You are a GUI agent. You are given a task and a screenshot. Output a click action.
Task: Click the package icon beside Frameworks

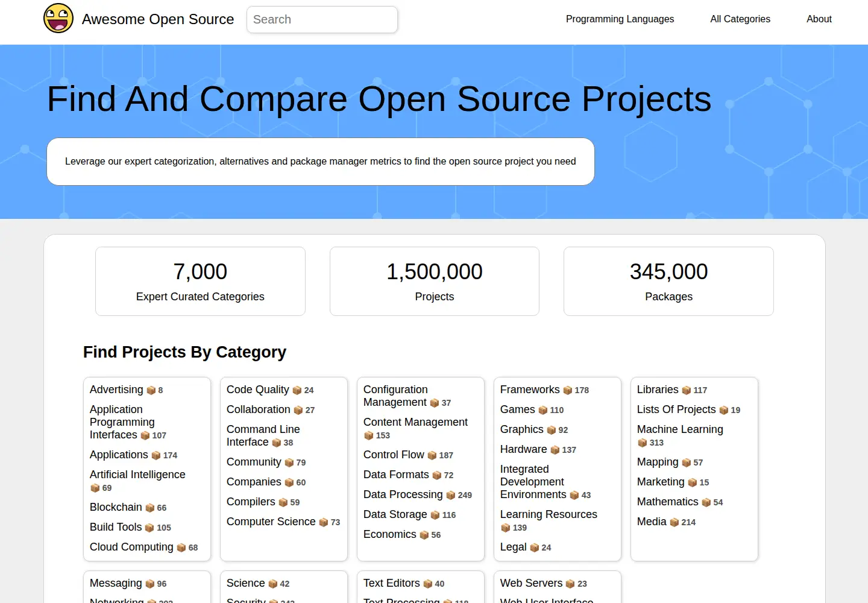tap(568, 390)
